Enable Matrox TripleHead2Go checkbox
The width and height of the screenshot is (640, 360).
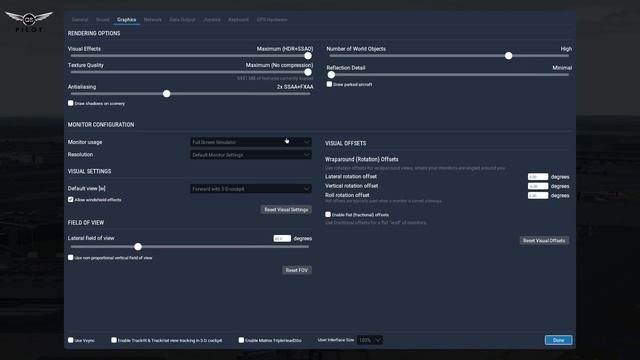click(241, 340)
